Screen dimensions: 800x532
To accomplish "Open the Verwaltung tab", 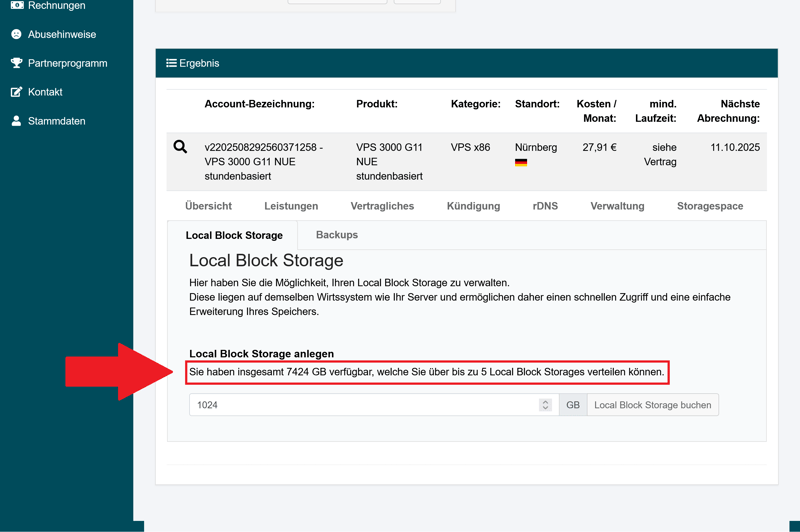I will click(x=617, y=206).
